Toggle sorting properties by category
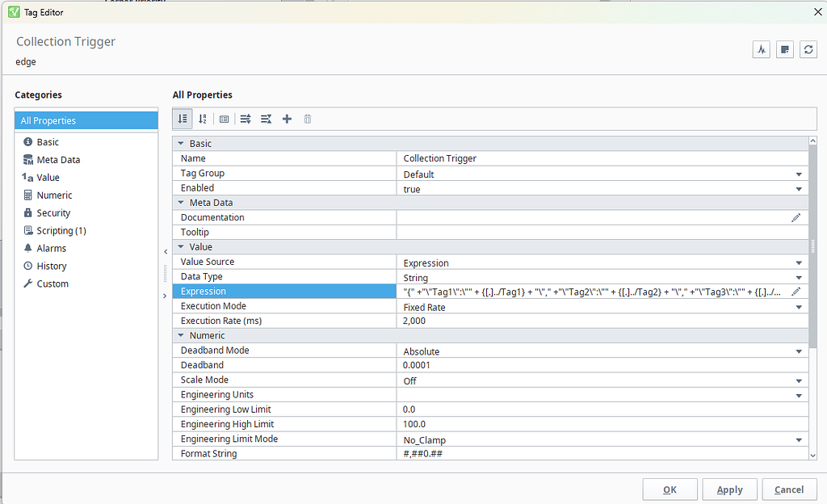This screenshot has height=504, width=827. coord(182,119)
